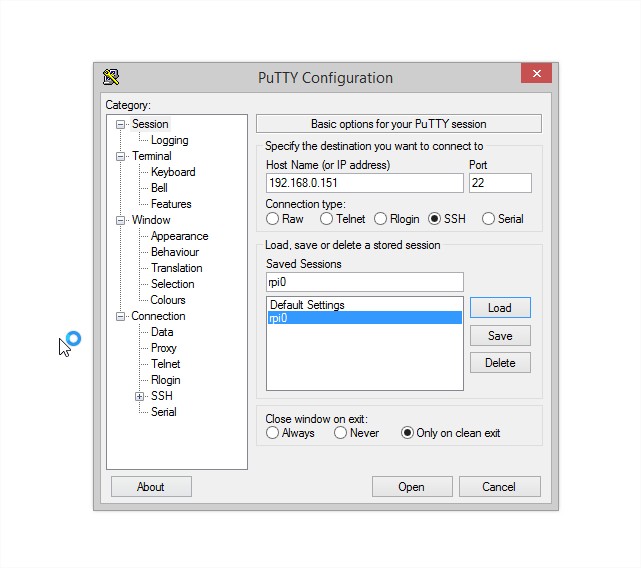This screenshot has height=568, width=641.
Task: Select Bell in the category tree
Action: pos(159,188)
